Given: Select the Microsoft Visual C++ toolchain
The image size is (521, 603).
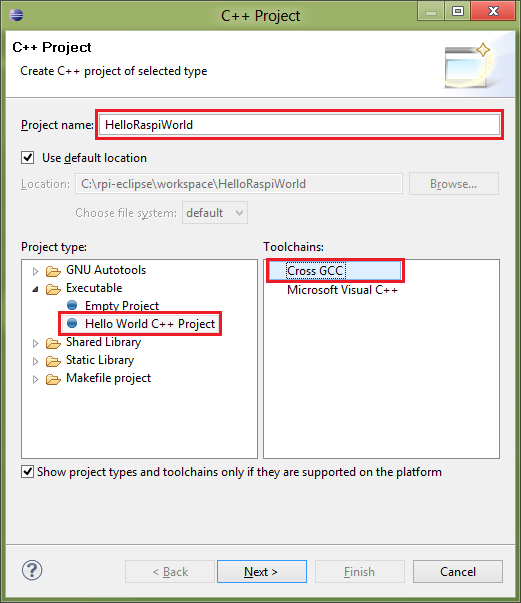Looking at the screenshot, I should coord(342,290).
